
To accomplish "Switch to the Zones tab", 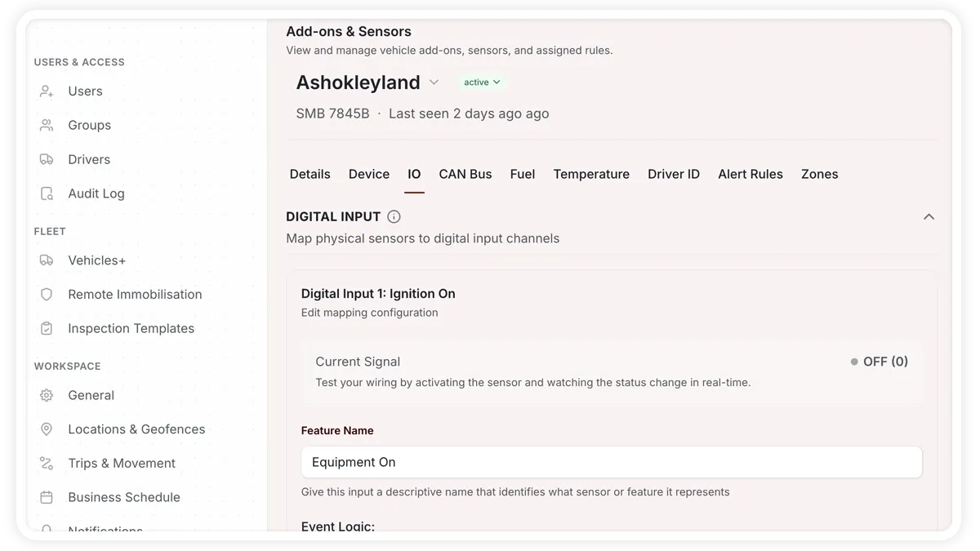I will [819, 174].
